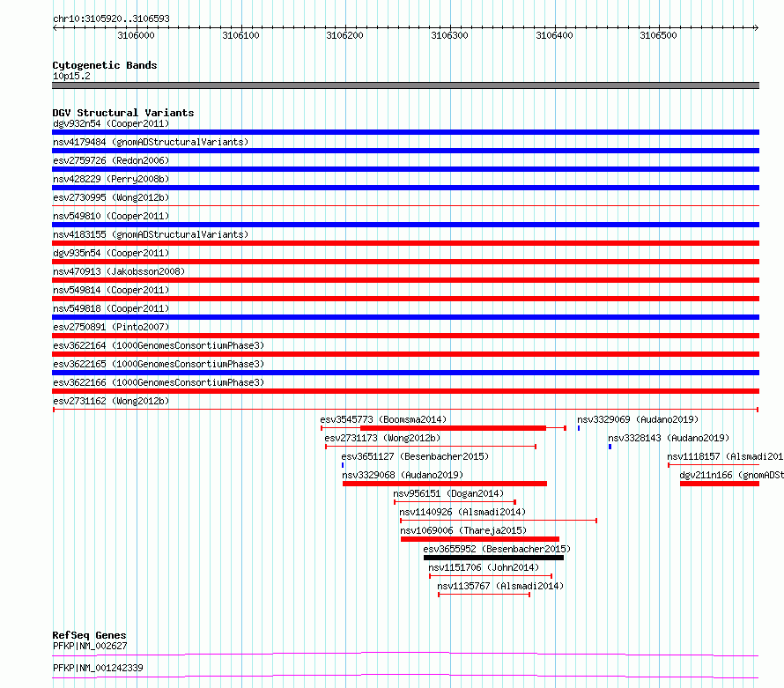Open esv3622165 1000Genomes label
784x688 pixels.
[x=159, y=364]
